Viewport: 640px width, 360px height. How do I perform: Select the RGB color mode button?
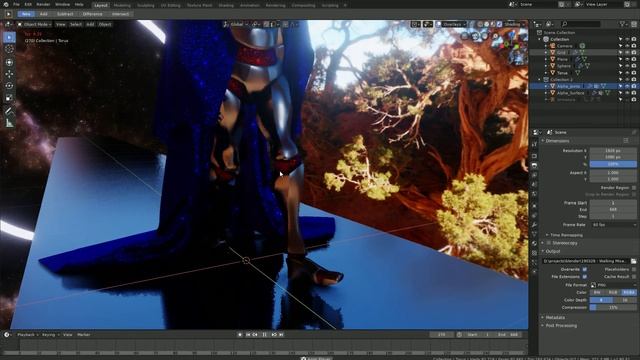pyautogui.click(x=613, y=293)
